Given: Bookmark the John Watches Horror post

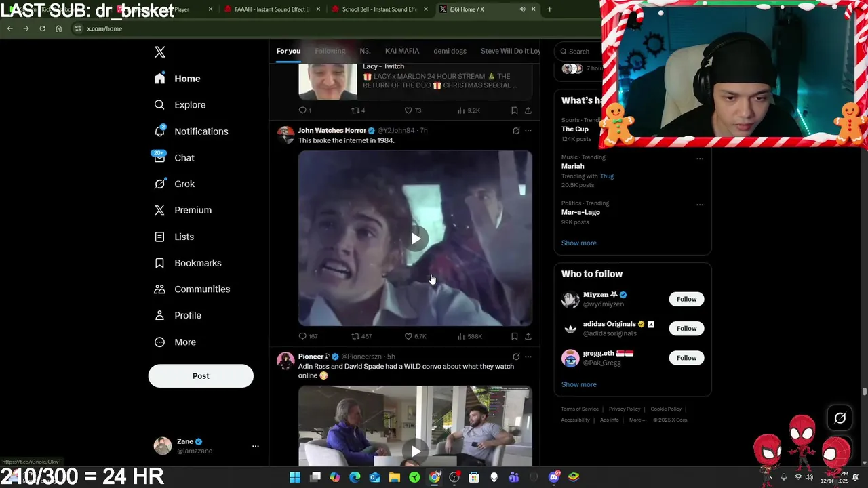Looking at the screenshot, I should pos(515,336).
